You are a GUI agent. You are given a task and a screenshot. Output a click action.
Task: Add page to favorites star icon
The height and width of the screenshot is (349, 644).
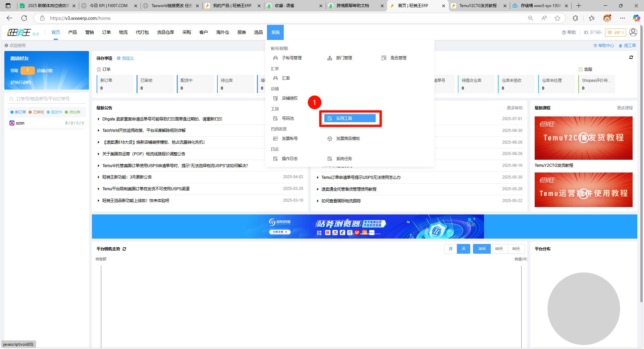557,18
